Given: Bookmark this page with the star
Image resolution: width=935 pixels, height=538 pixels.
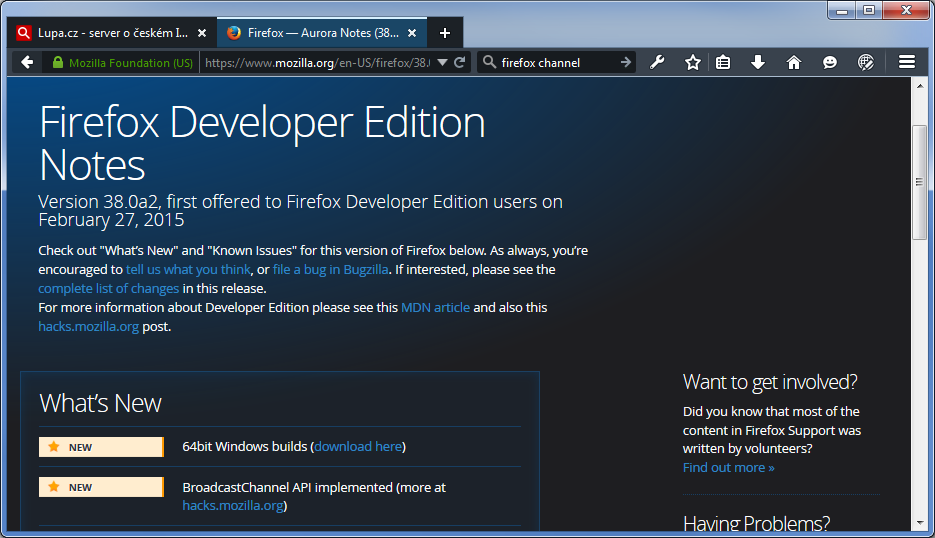Looking at the screenshot, I should pyautogui.click(x=692, y=62).
